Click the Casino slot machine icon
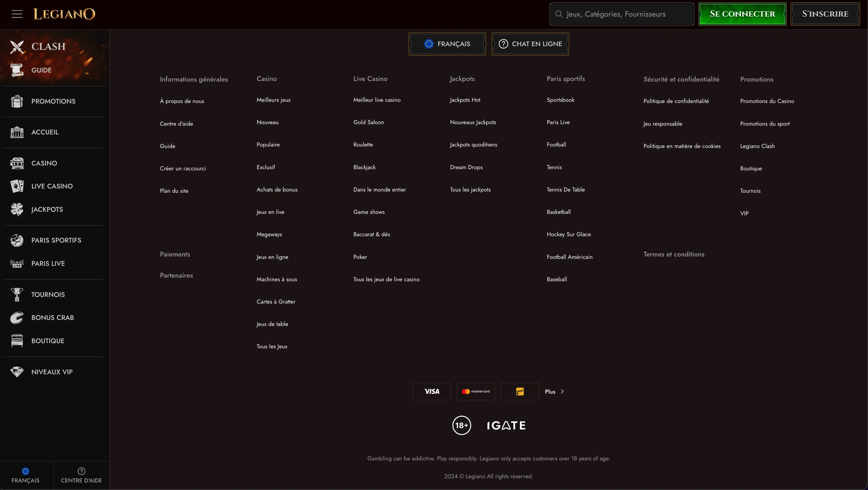The height and width of the screenshot is (490, 868). [x=17, y=163]
